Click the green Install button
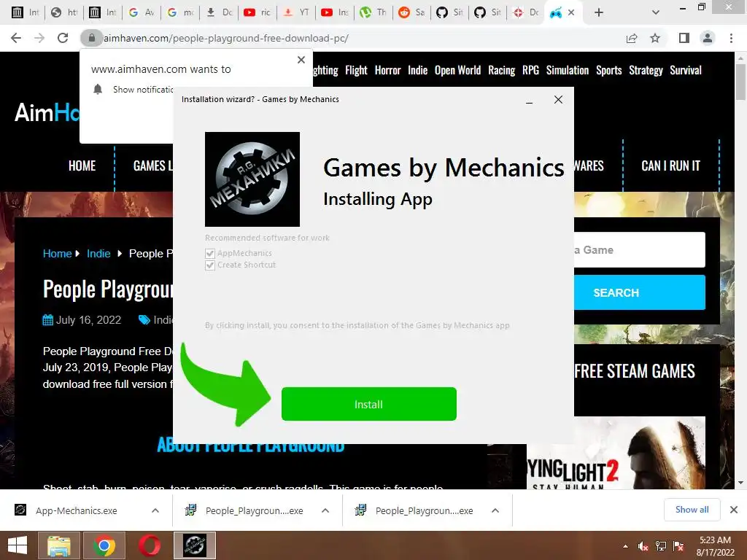Screen dimensions: 747x560 (368, 404)
